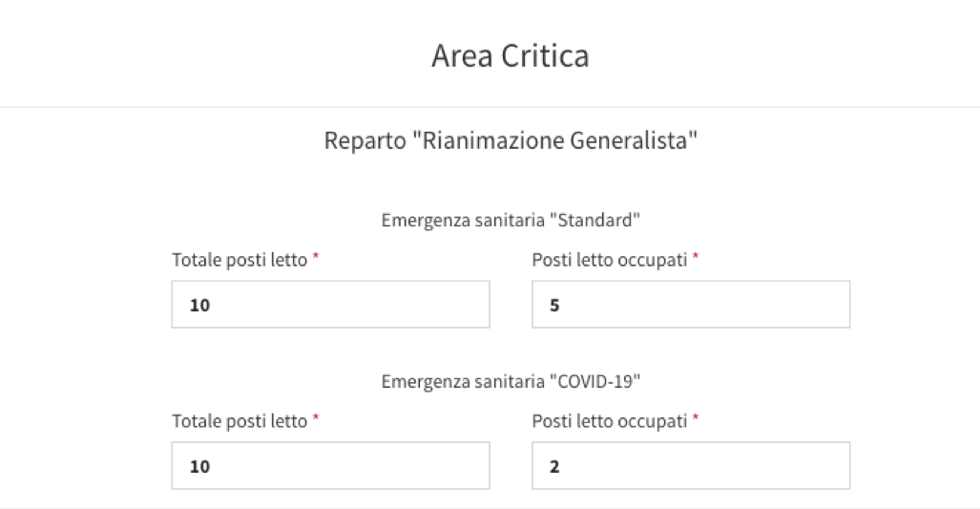Click the value 2 in COVID-19 occupied beds
This screenshot has width=980, height=509.
(554, 466)
